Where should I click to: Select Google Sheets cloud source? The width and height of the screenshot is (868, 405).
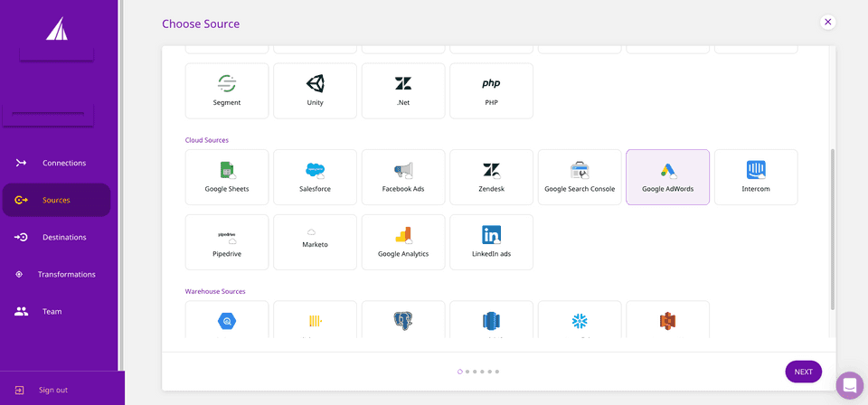tap(227, 177)
